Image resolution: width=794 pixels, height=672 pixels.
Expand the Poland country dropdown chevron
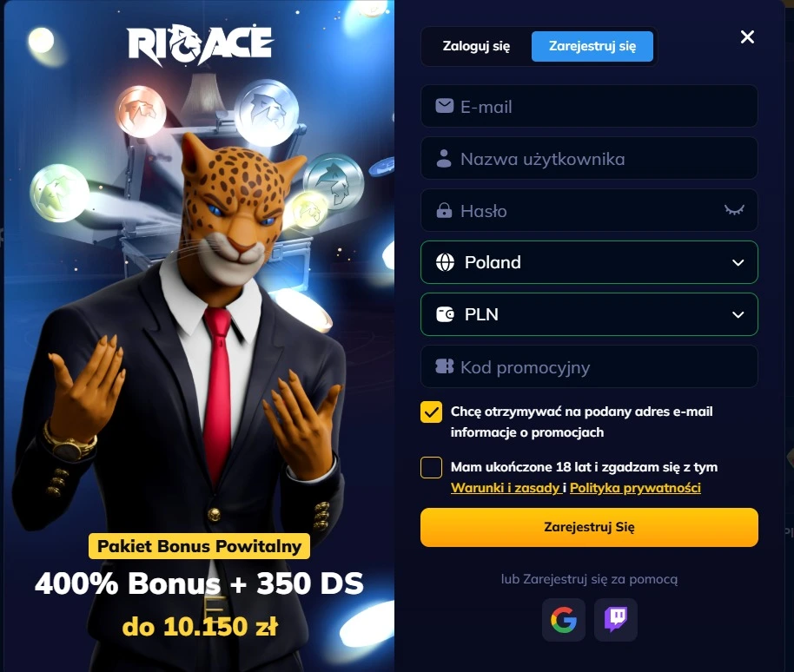tap(738, 262)
